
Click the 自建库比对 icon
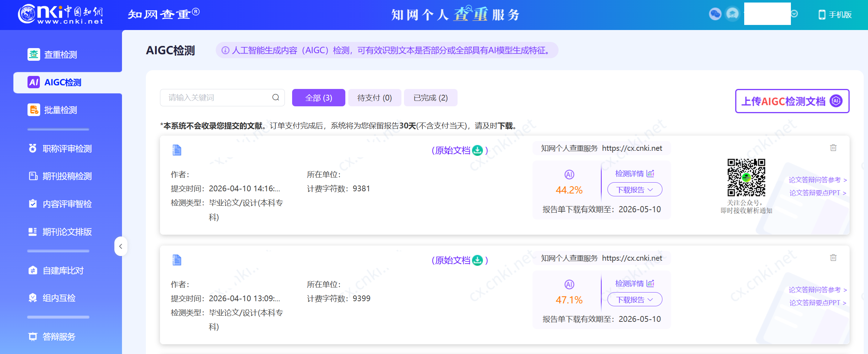point(33,270)
